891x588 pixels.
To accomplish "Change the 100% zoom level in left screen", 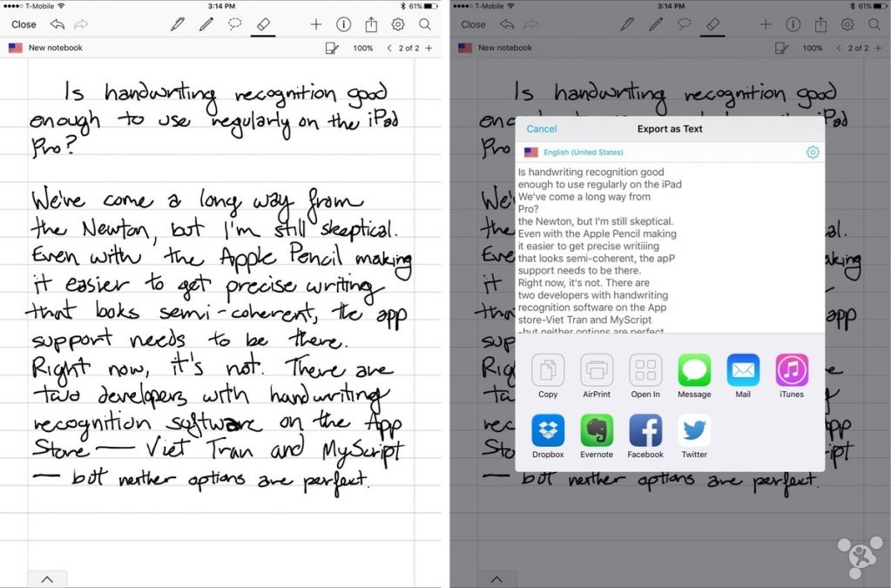I will point(362,48).
